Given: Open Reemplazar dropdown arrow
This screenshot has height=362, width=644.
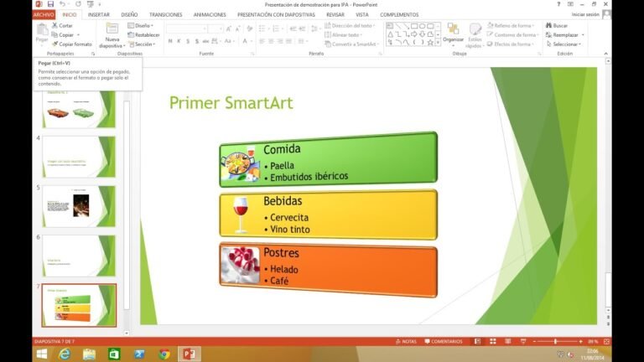Looking at the screenshot, I should (583, 35).
